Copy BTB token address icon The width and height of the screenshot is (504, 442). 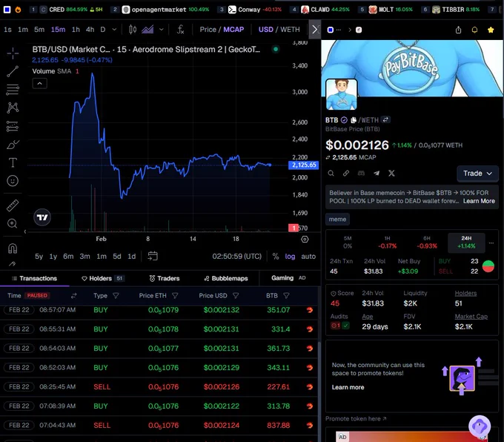click(354, 120)
